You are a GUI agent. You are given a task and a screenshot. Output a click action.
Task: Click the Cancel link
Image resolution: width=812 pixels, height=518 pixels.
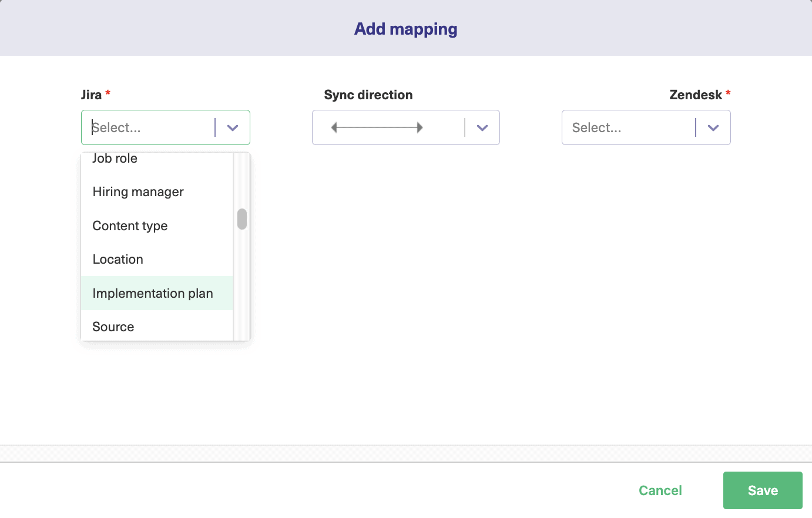pos(660,490)
